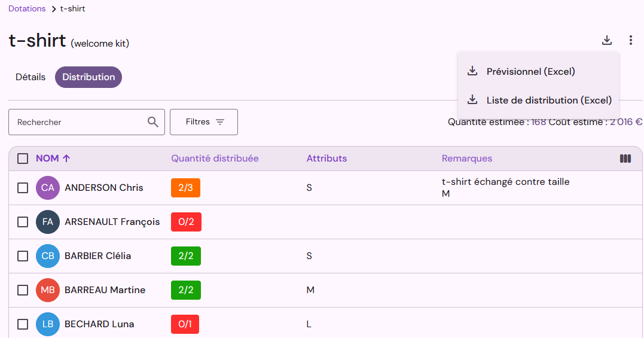This screenshot has width=644, height=338.
Task: Click the remark "t-shirt échangé contre taille M"
Action: [x=506, y=188]
